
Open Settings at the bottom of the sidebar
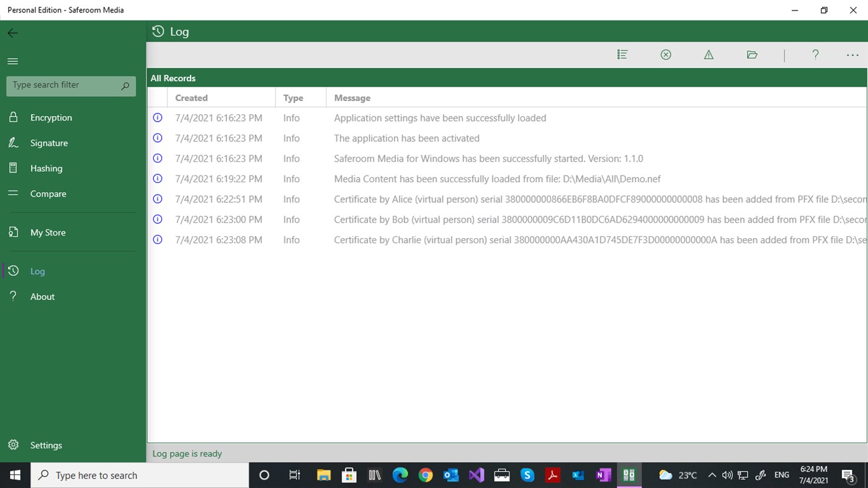coord(45,445)
